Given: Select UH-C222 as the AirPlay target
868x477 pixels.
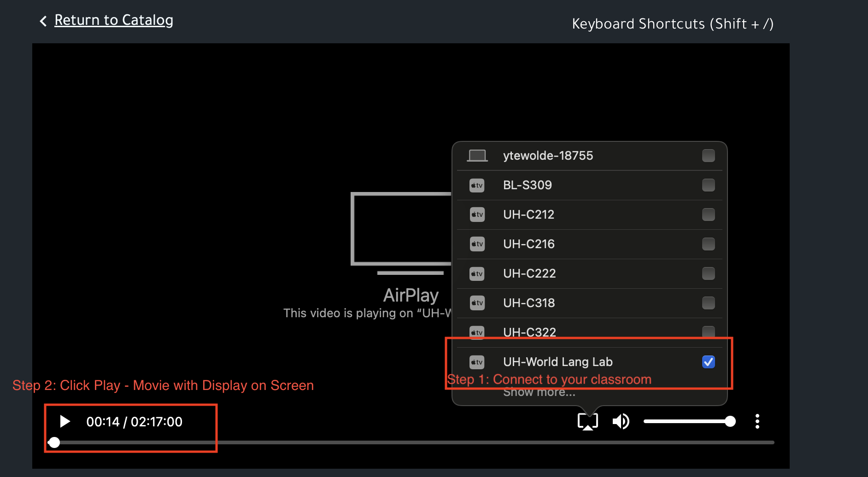Looking at the screenshot, I should (590, 273).
